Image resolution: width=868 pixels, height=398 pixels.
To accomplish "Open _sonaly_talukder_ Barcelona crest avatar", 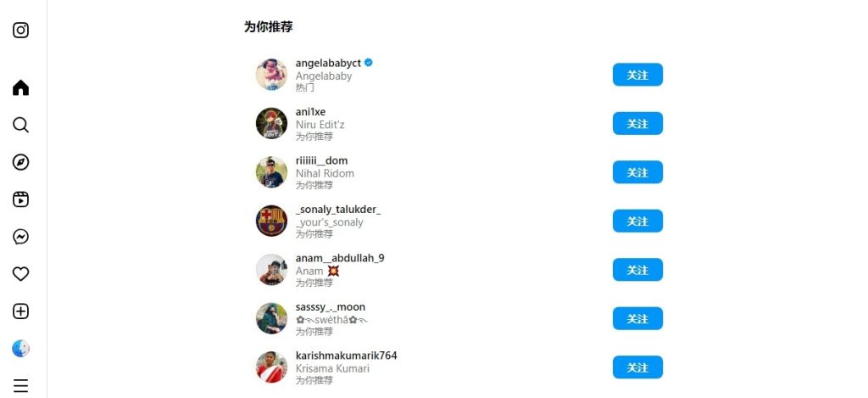I will pos(271,221).
